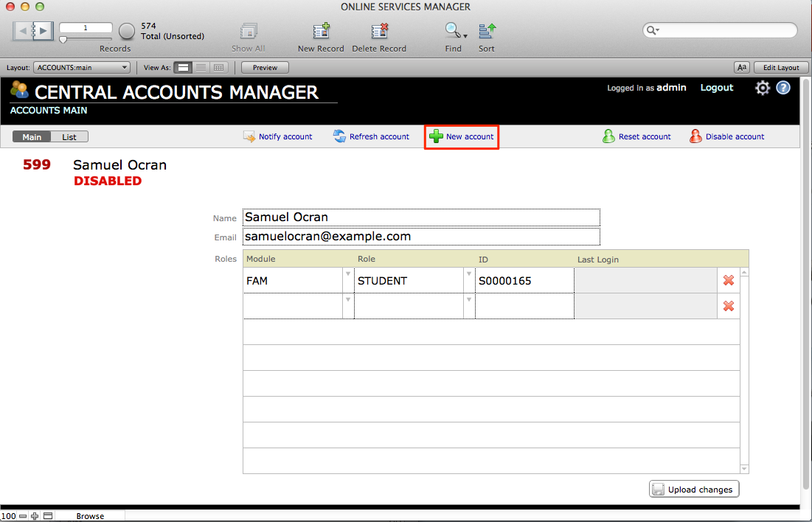
Task: Select the List tab
Action: coord(69,136)
